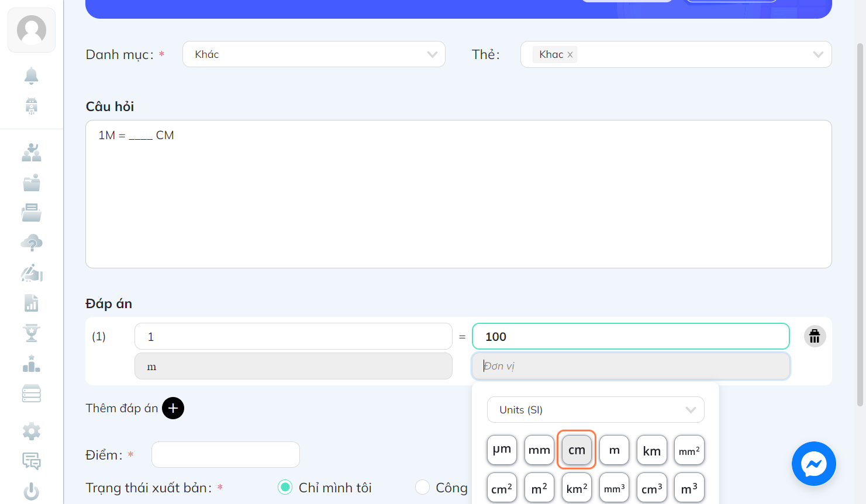The width and height of the screenshot is (866, 504).
Task: Choose the cm² unit button
Action: pyautogui.click(x=502, y=488)
